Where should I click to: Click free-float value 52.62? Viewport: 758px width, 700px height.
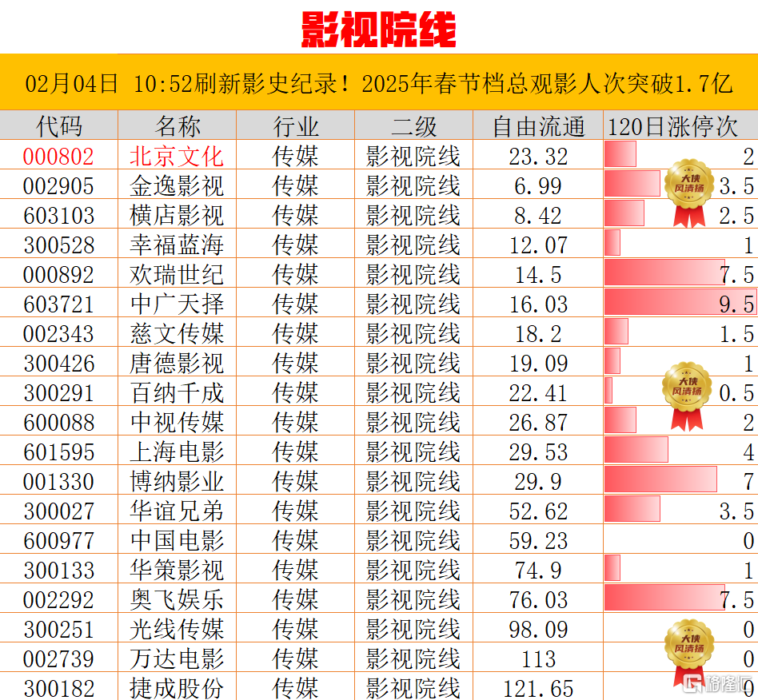538,511
